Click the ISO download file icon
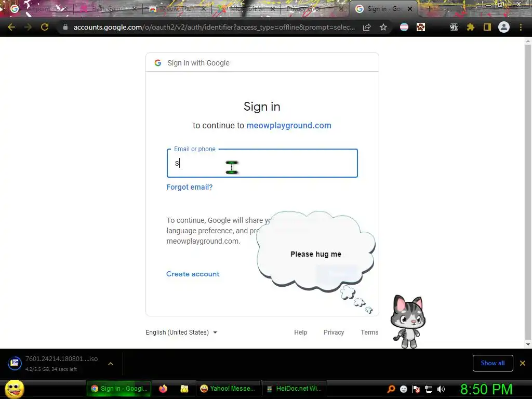The height and width of the screenshot is (399, 532). (x=15, y=363)
